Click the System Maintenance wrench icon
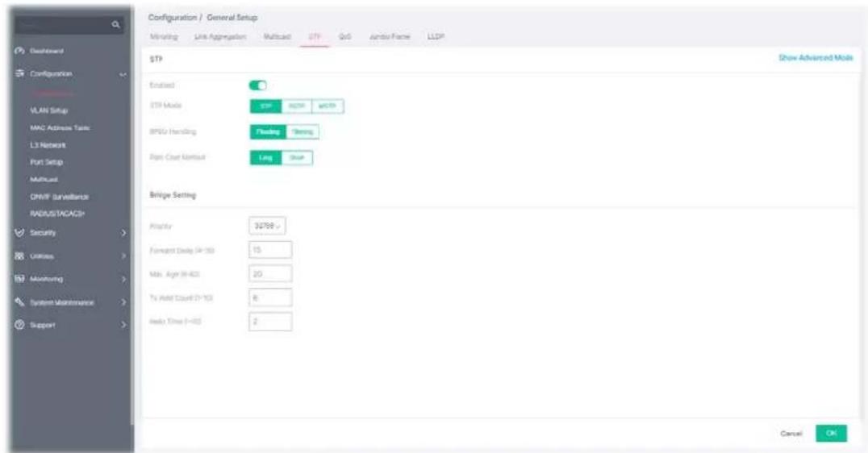Image resolution: width=868 pixels, height=453 pixels. tap(20, 302)
